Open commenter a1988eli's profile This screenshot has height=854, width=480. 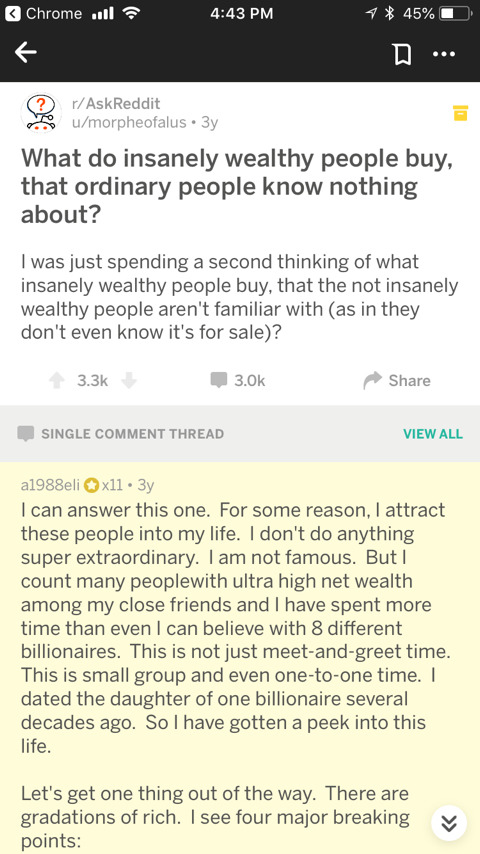coord(51,485)
